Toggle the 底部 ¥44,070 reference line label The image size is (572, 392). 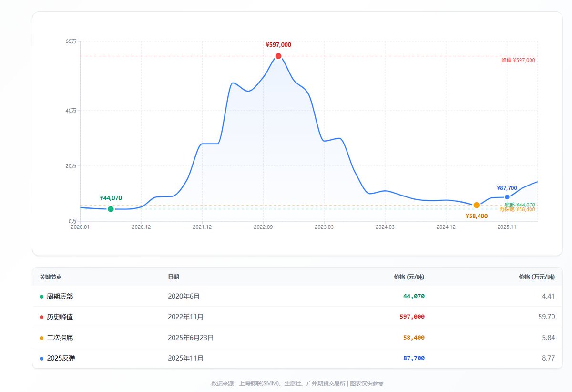(519, 204)
